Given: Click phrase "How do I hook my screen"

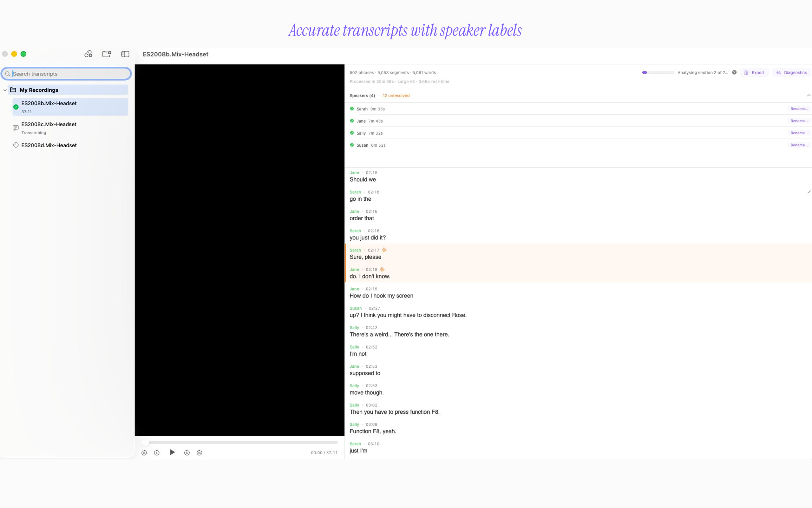Looking at the screenshot, I should click(382, 296).
